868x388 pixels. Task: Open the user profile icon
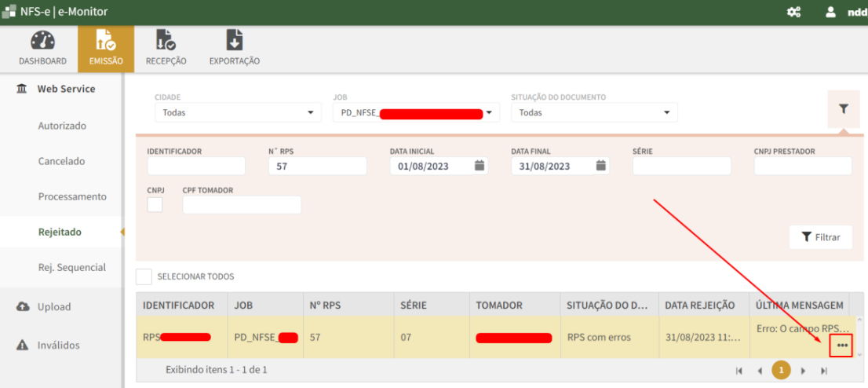(x=830, y=13)
